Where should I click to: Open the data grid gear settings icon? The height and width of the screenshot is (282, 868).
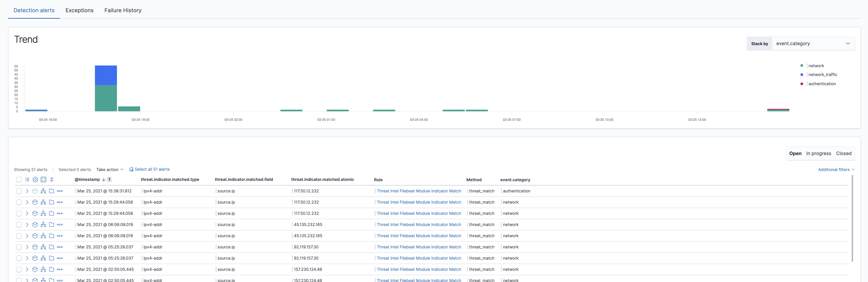tap(35, 179)
